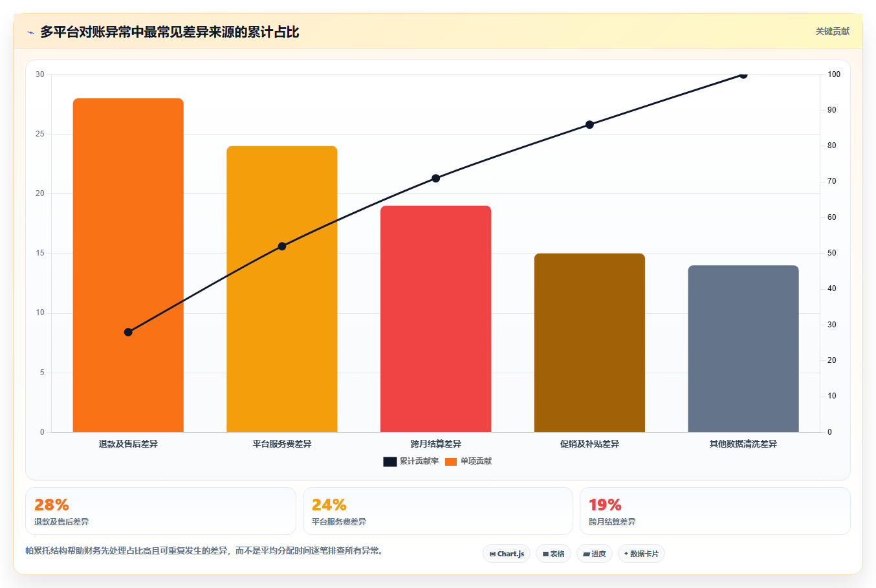Screen dimensions: 876x588
Task: Select the orange 退款及售后差异 bar
Action: point(128,265)
